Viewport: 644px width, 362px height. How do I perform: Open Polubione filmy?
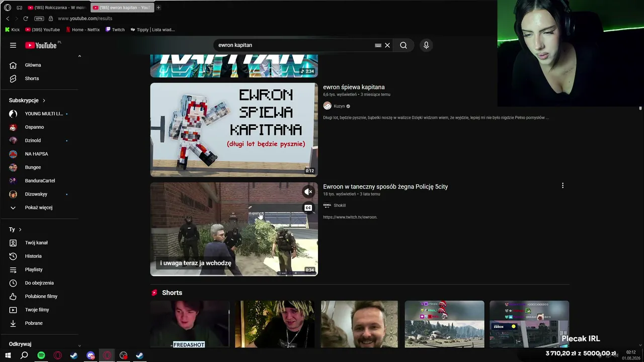pyautogui.click(x=40, y=296)
